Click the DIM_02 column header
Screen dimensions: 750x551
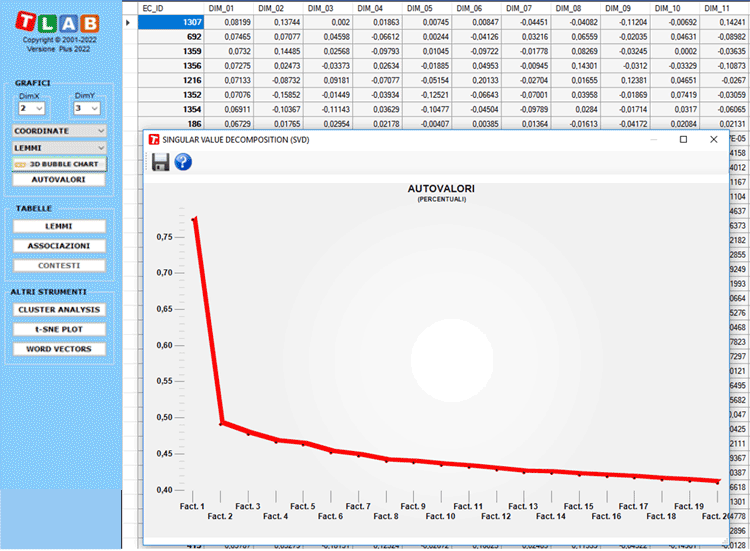point(278,9)
